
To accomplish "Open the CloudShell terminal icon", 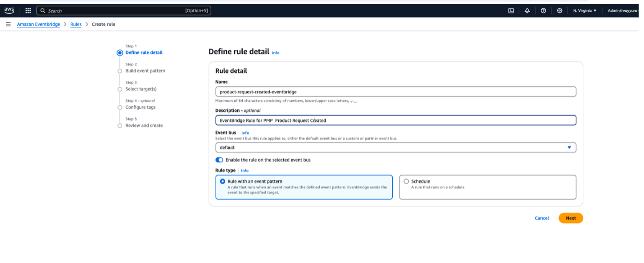I will coord(511,10).
